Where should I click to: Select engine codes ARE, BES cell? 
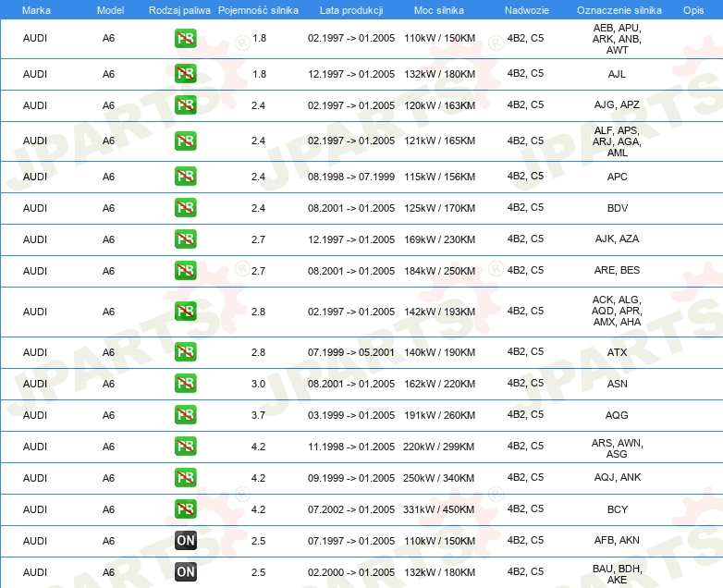click(617, 270)
